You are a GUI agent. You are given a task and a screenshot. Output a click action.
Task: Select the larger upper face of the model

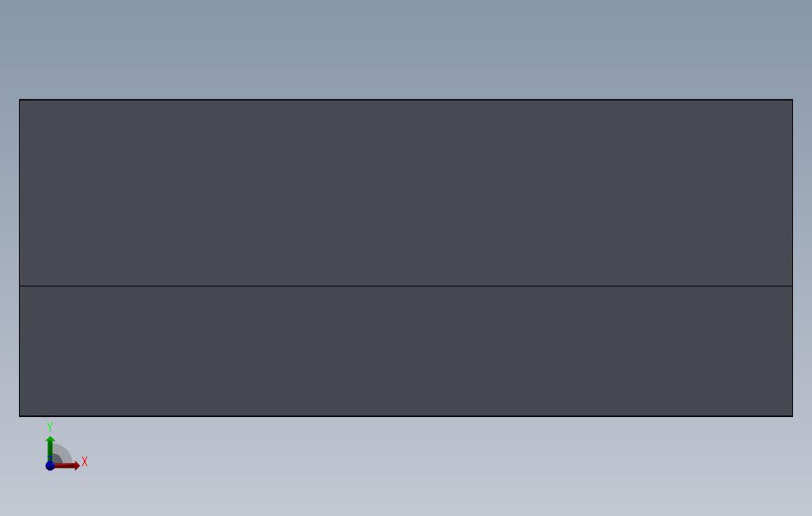coord(406,193)
